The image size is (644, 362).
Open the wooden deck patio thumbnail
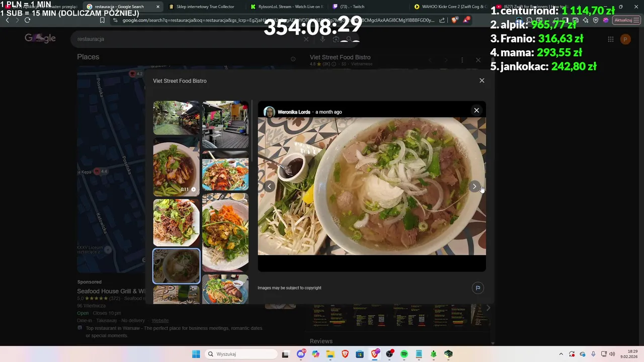click(225, 125)
